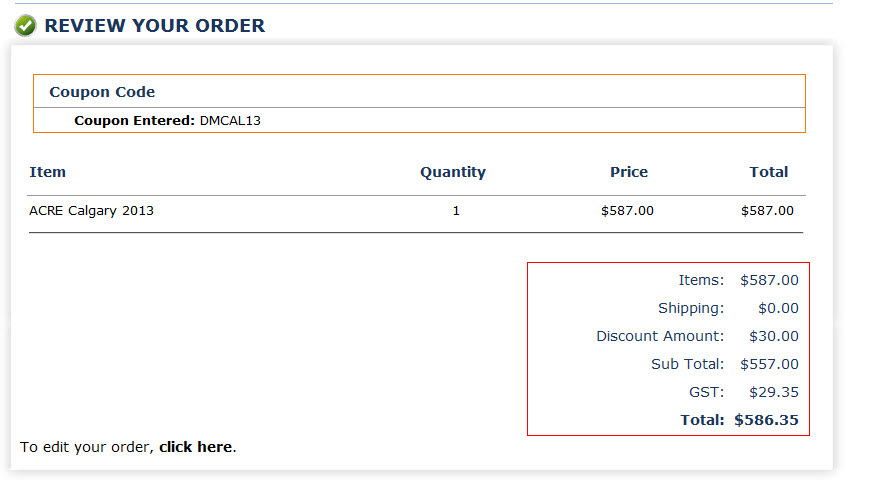Click the "Review Your Order" heading text

tap(155, 26)
